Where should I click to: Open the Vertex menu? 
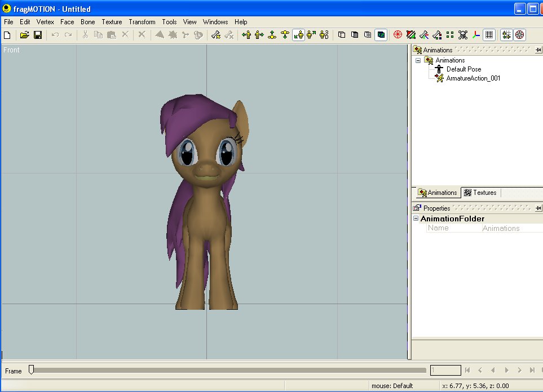[45, 22]
